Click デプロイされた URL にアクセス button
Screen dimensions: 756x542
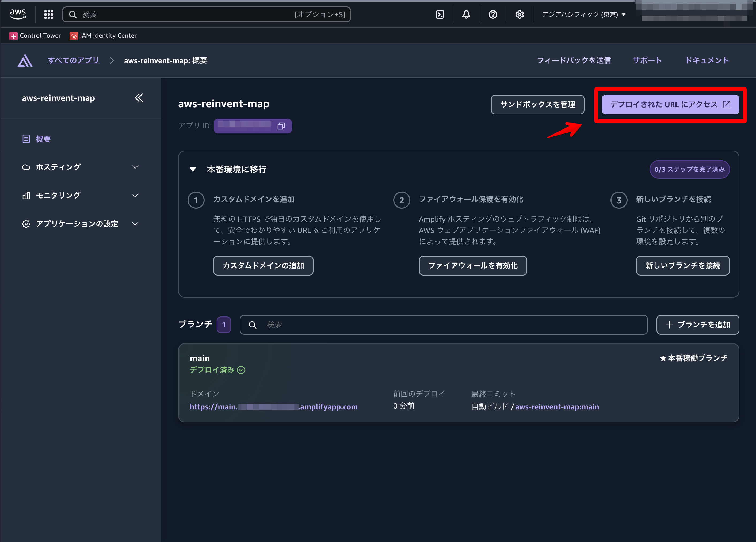pyautogui.click(x=670, y=105)
